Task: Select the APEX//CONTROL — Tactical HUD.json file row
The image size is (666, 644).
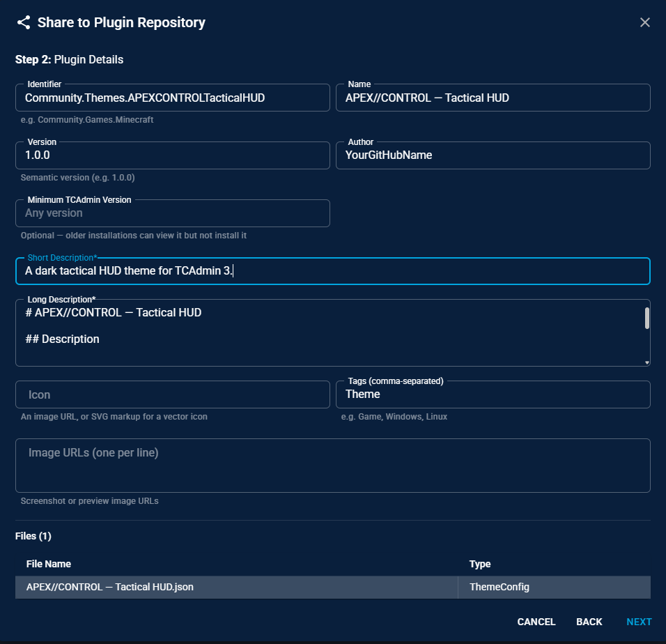Action: coord(332,587)
